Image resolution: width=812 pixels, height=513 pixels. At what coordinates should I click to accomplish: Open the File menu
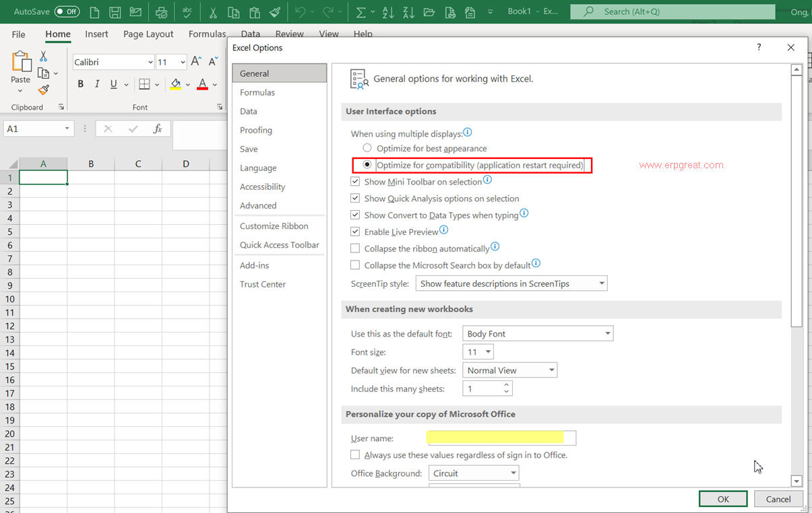[x=18, y=34]
